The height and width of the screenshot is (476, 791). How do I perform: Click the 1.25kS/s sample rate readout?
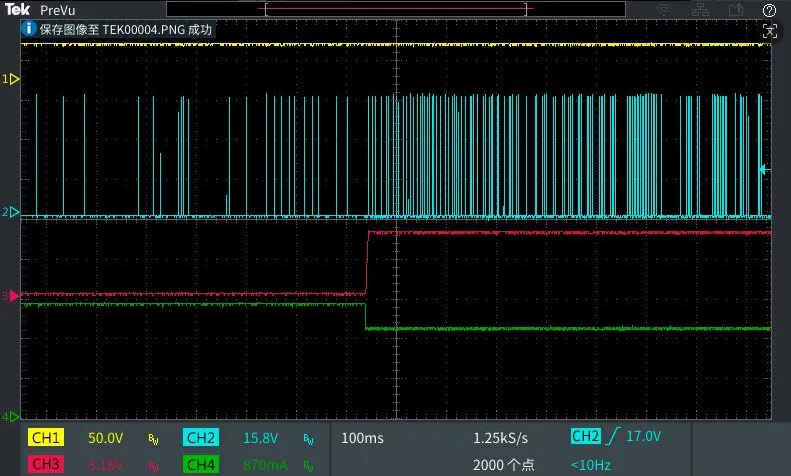coord(500,438)
